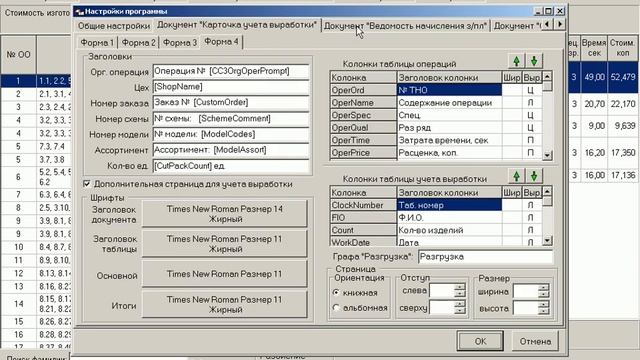Move operations table column up with green arrow
This screenshot has height=360, width=640.
point(516,61)
